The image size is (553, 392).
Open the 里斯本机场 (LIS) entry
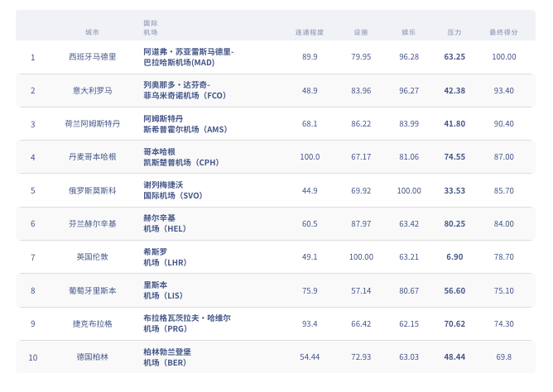click(166, 290)
